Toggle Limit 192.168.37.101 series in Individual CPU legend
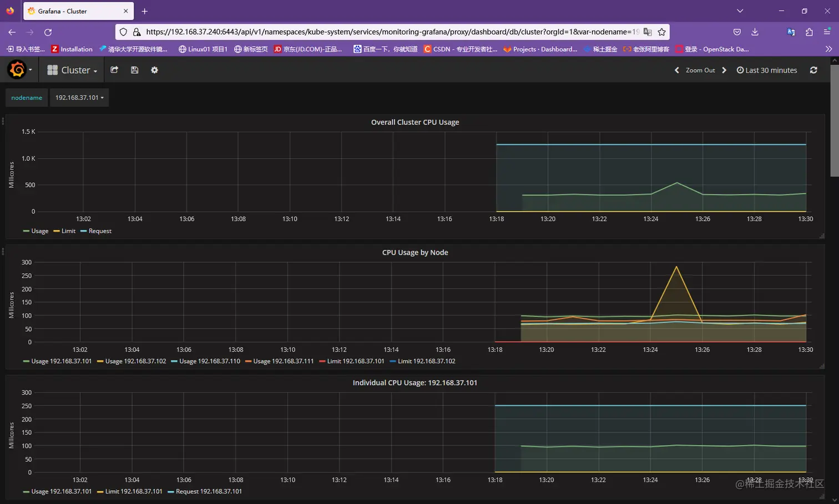The image size is (839, 504). tap(134, 492)
